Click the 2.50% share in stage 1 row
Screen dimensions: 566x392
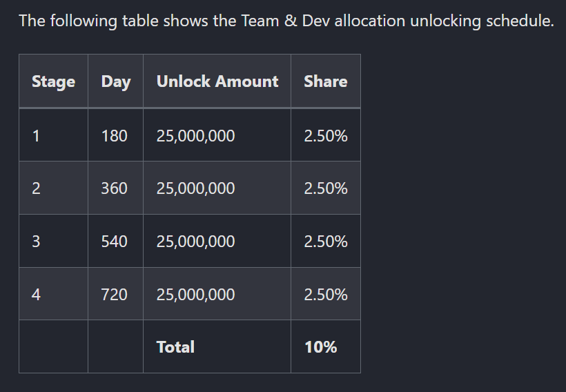pos(326,135)
